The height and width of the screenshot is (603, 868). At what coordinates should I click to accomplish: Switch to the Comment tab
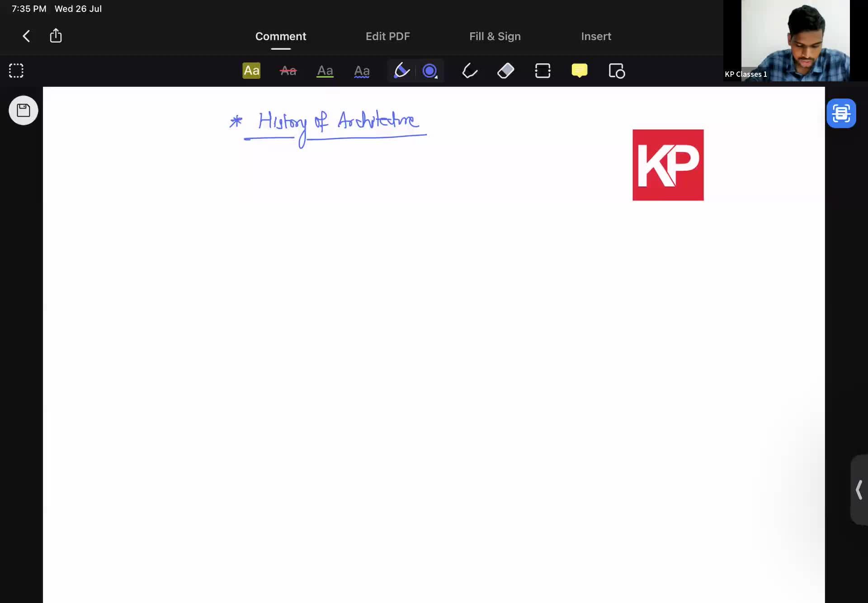[x=281, y=36]
